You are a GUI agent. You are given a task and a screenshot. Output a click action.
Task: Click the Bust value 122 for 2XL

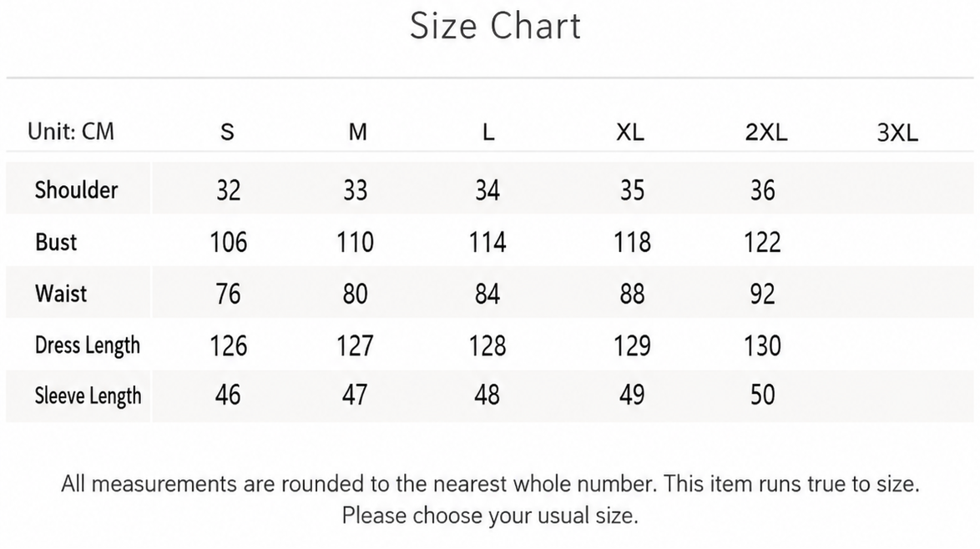pyautogui.click(x=762, y=242)
